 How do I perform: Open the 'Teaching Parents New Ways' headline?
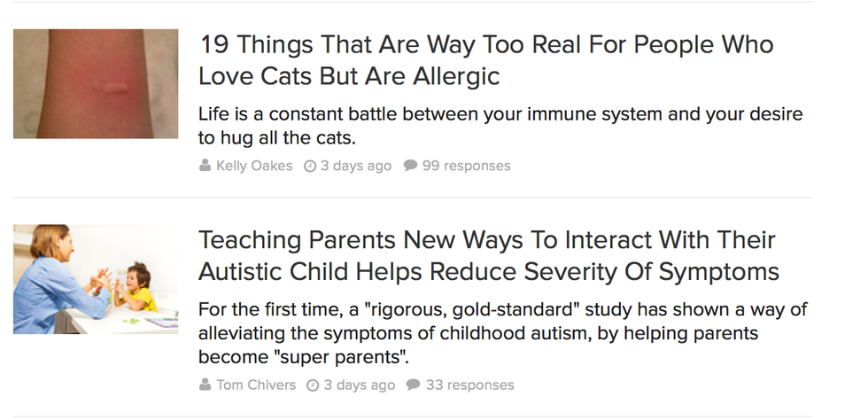[488, 255]
